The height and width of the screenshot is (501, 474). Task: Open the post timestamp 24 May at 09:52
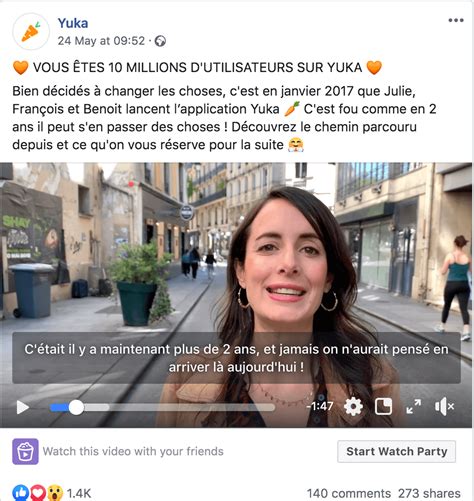pyautogui.click(x=101, y=41)
